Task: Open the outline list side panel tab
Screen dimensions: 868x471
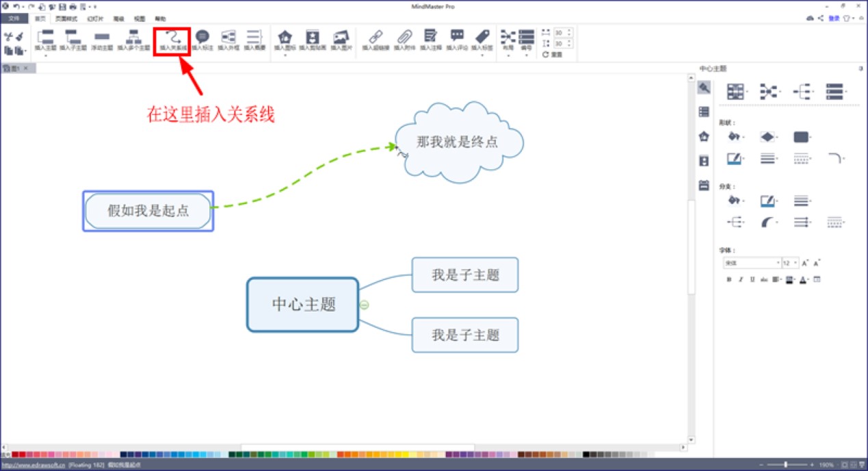Action: click(704, 112)
